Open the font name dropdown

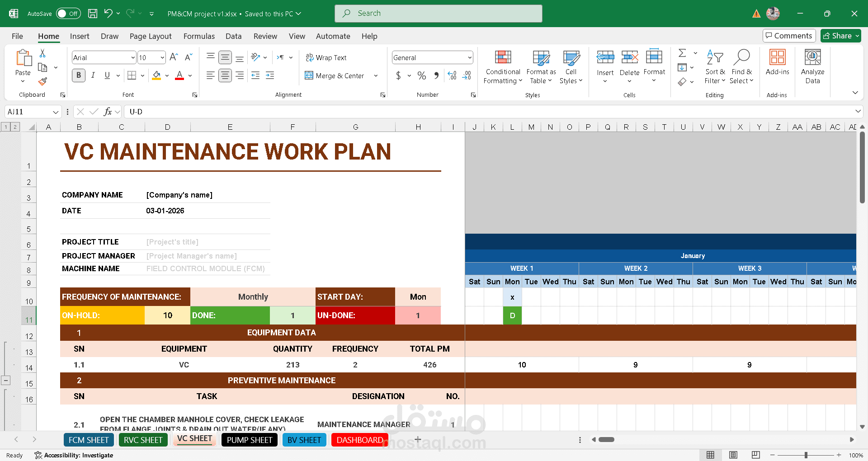(x=133, y=57)
